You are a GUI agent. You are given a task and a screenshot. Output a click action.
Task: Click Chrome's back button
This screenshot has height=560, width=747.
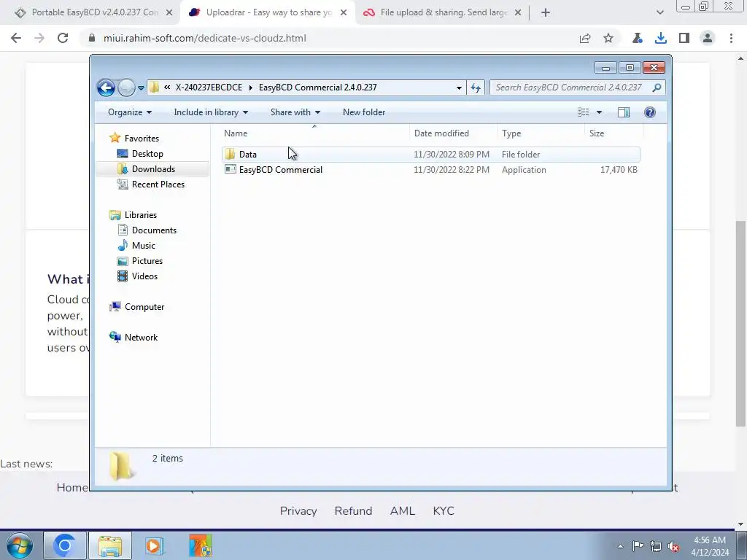(x=16, y=38)
